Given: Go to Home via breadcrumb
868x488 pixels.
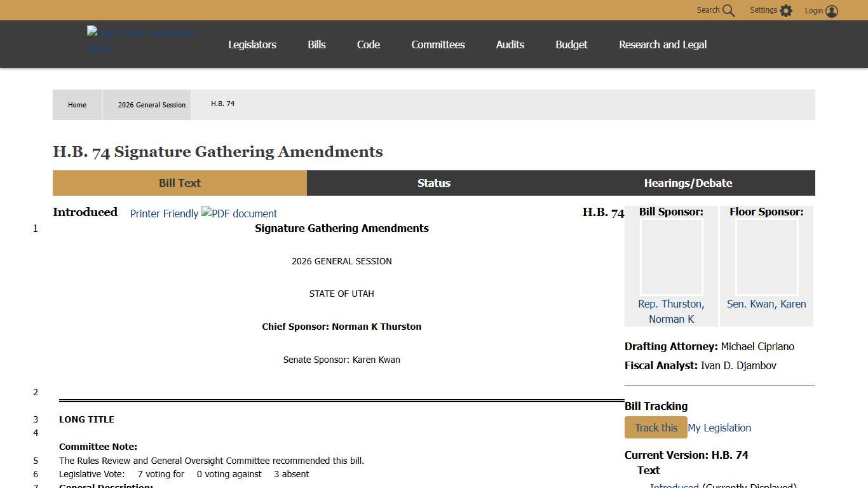Looking at the screenshot, I should tap(77, 104).
